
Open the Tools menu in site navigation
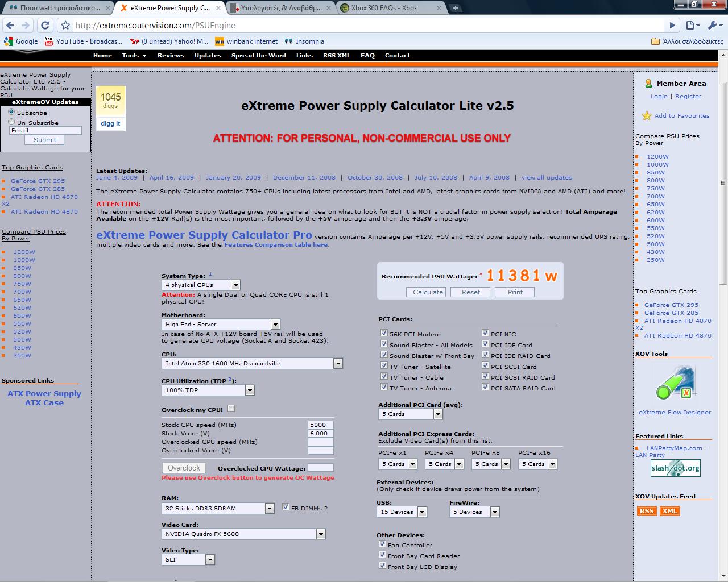tap(134, 55)
